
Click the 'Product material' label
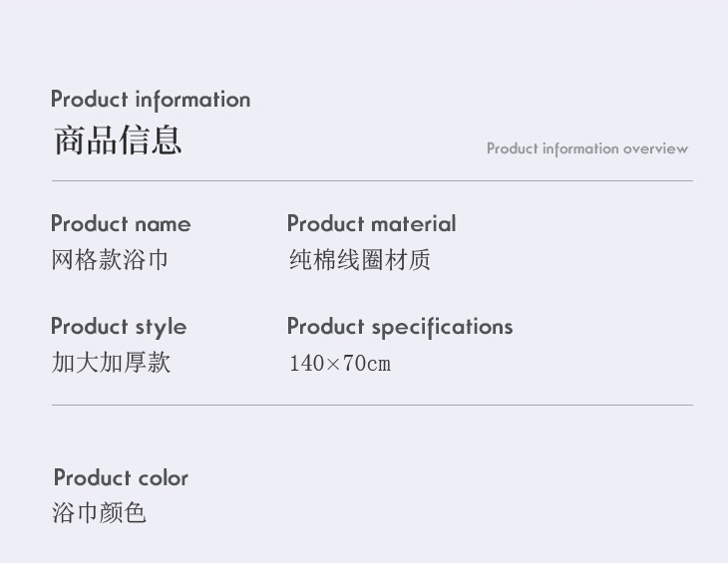(371, 224)
